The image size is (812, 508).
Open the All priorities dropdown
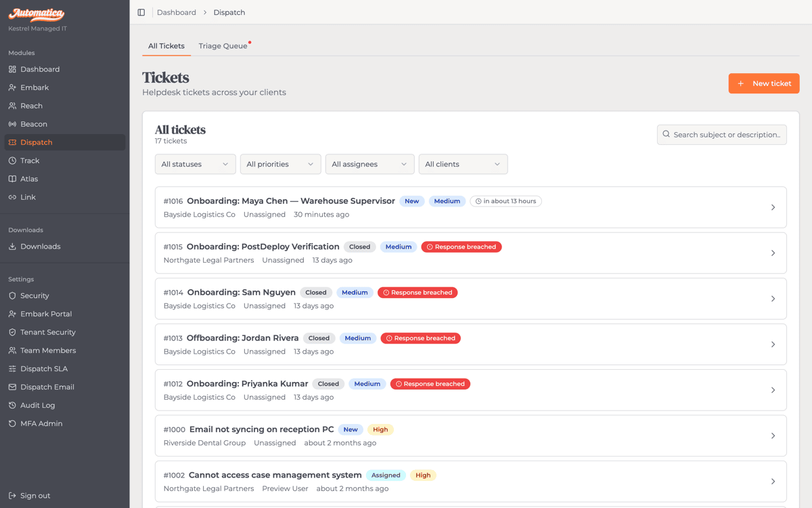280,164
